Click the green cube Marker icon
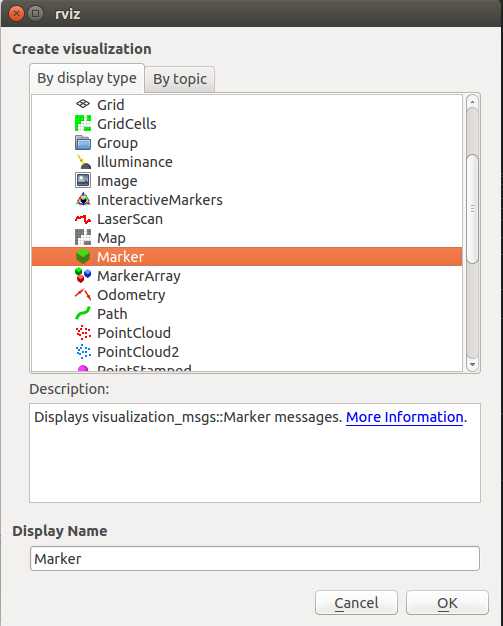The image size is (503, 626). (83, 257)
